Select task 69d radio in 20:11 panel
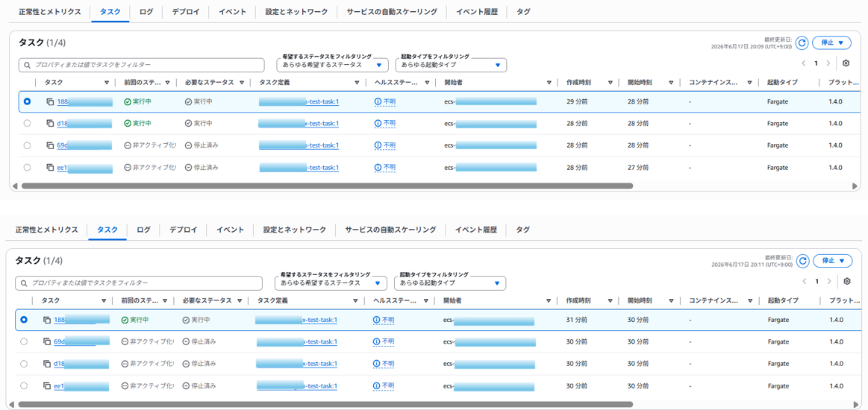The image size is (868, 410). click(x=24, y=341)
